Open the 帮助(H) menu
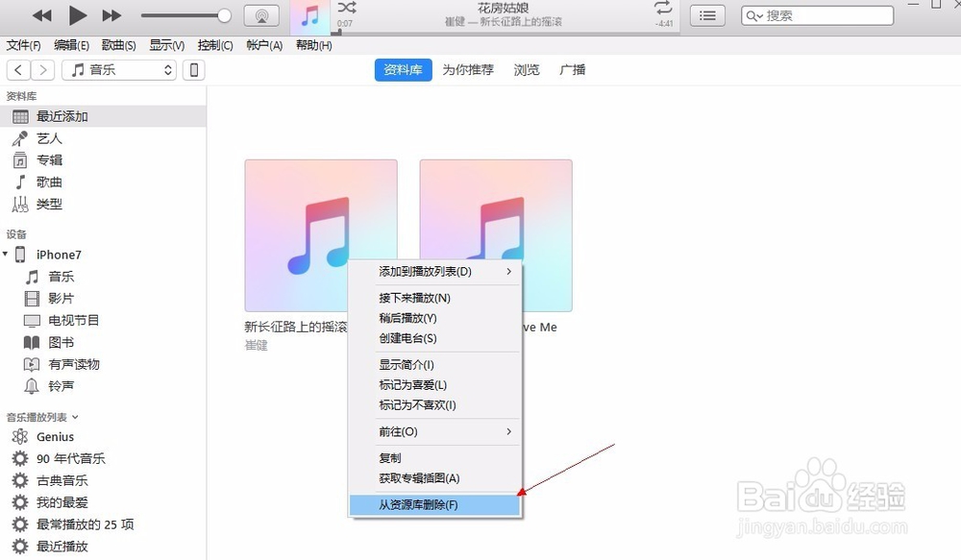 click(314, 45)
